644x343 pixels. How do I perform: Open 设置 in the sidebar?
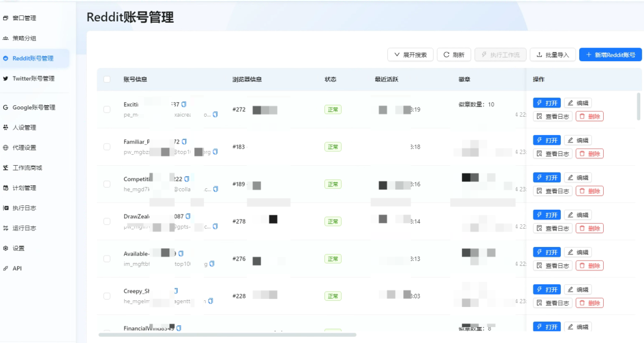pyautogui.click(x=18, y=248)
